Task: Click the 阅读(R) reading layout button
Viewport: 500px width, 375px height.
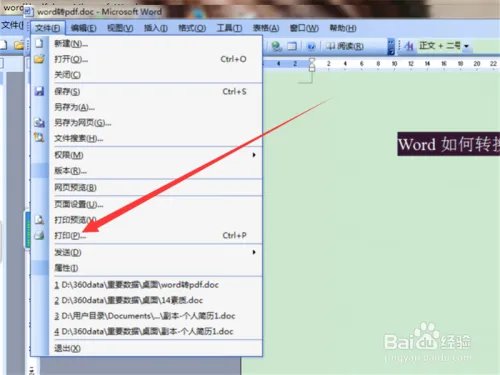Action: (344, 46)
